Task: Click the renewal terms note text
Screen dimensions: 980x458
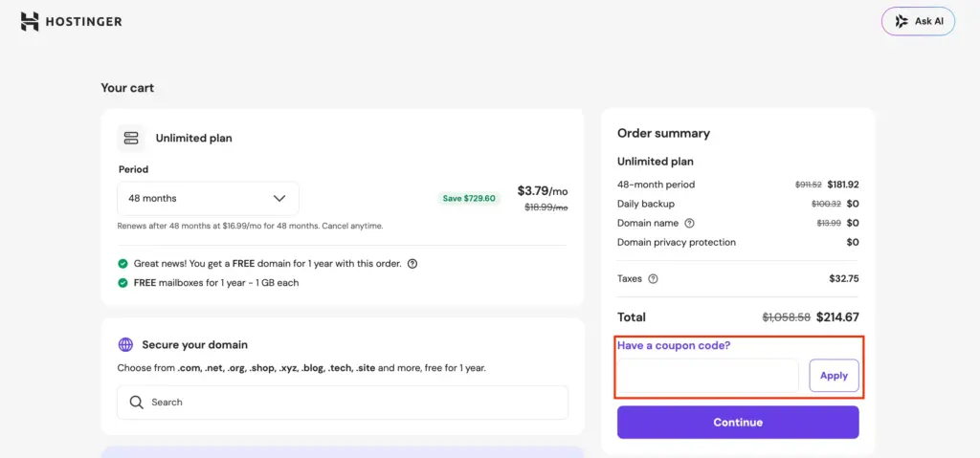Action: click(x=250, y=226)
